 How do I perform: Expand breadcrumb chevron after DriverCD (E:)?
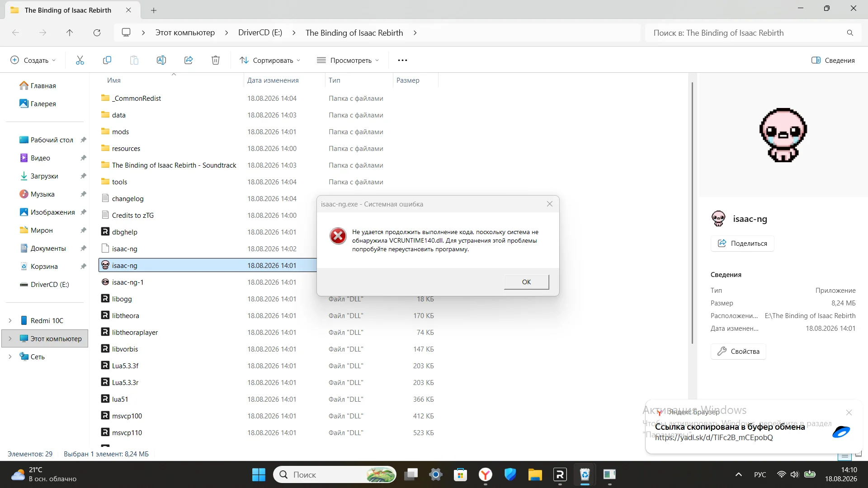[x=294, y=33]
